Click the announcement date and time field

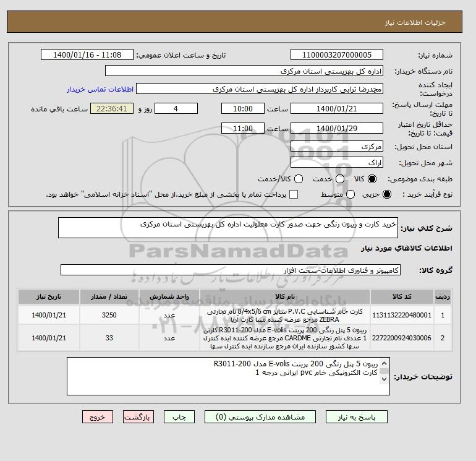click(87, 55)
